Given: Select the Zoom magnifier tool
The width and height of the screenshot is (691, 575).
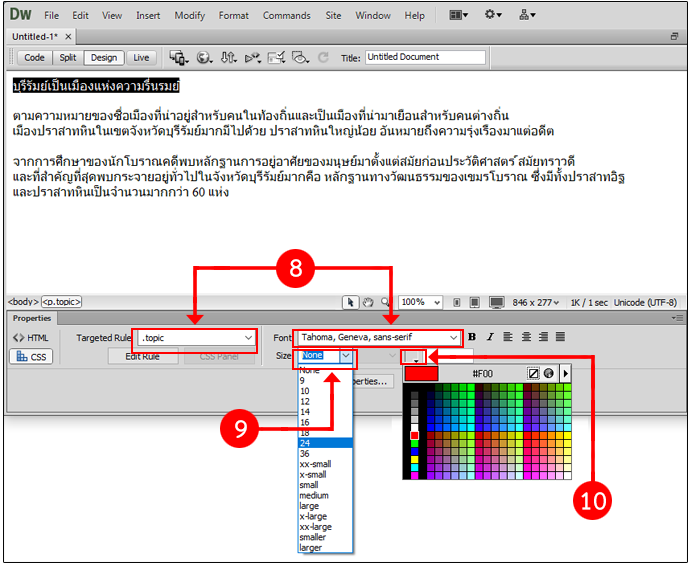Looking at the screenshot, I should tap(385, 302).
